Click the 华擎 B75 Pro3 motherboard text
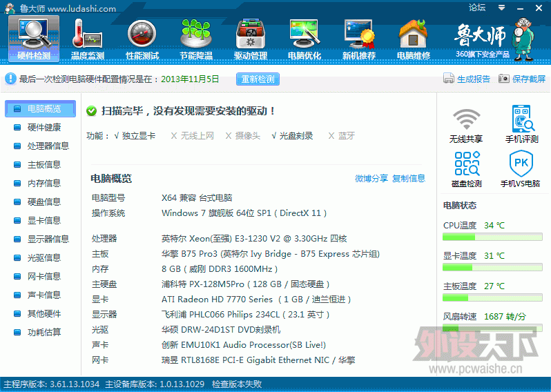 point(270,254)
